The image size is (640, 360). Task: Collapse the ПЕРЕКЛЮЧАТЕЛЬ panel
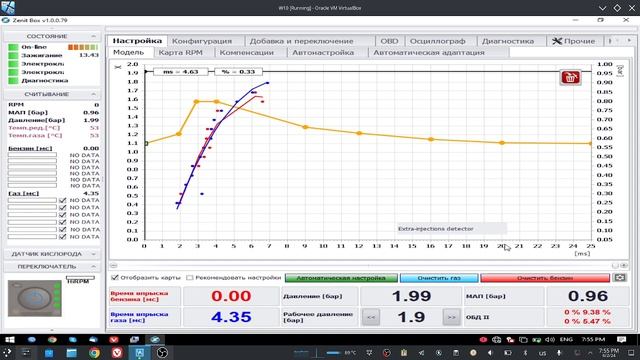click(x=93, y=267)
